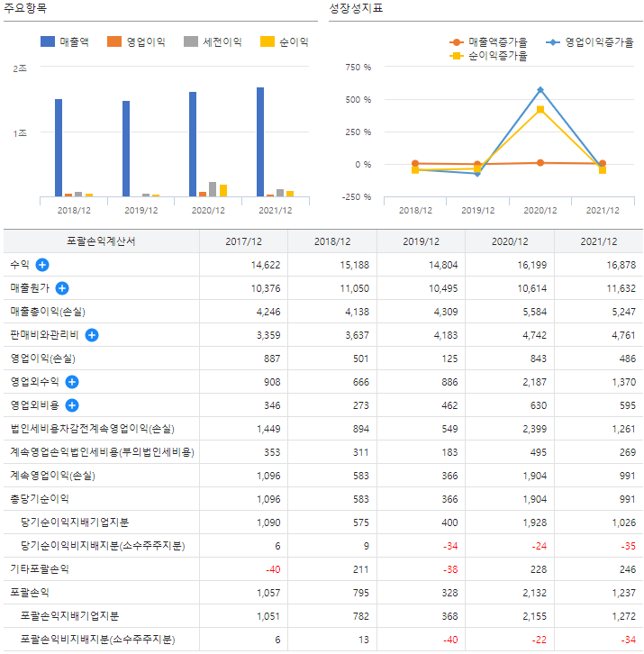
Task: Click the 2019/12 axis label on bar chart
Action: 141,210
